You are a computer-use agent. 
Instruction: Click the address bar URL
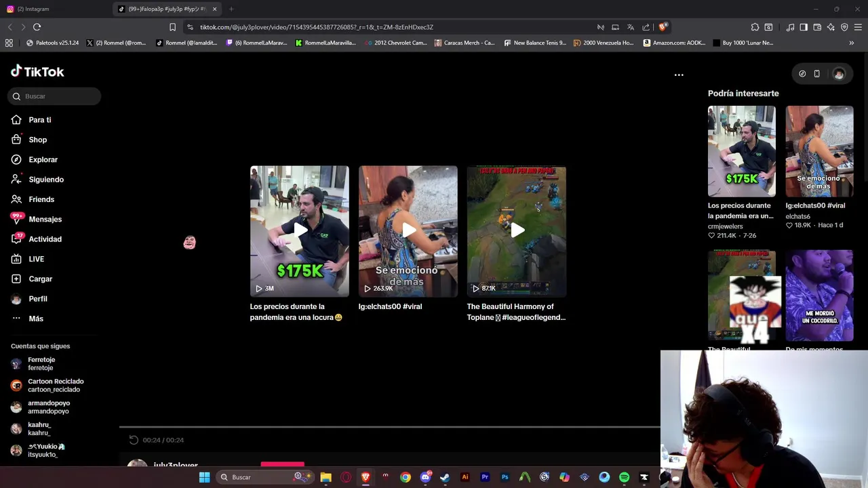317,27
